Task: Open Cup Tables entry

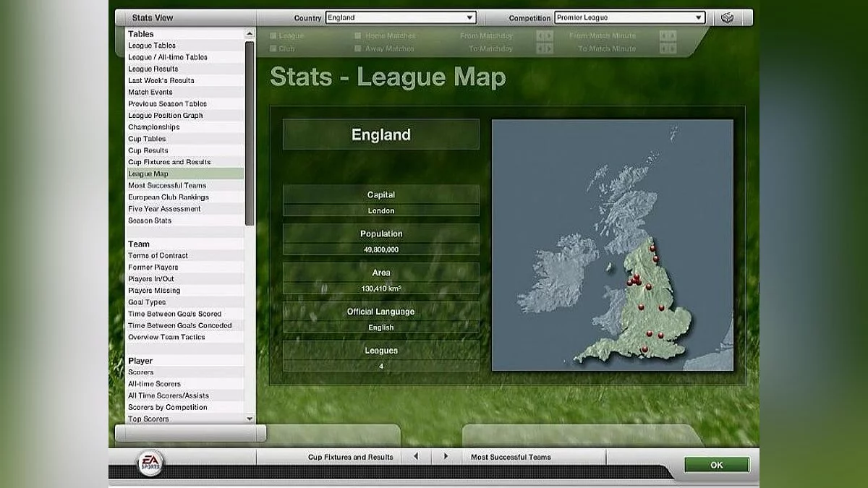Action: pos(184,139)
